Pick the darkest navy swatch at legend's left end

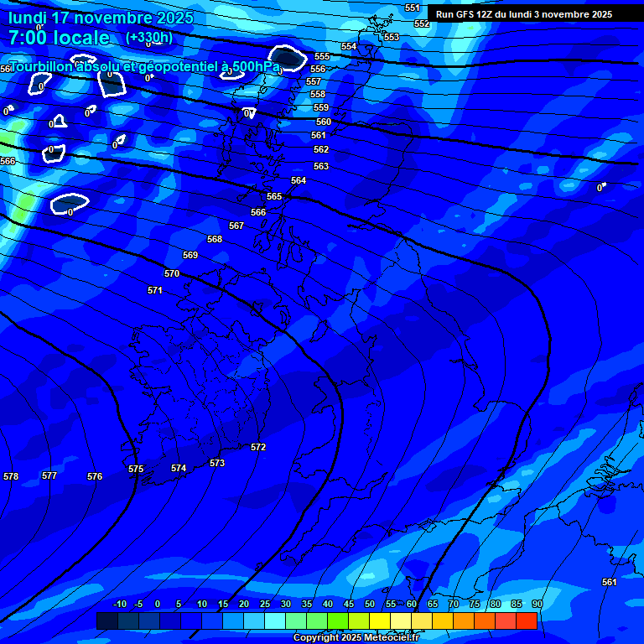pos(106,621)
